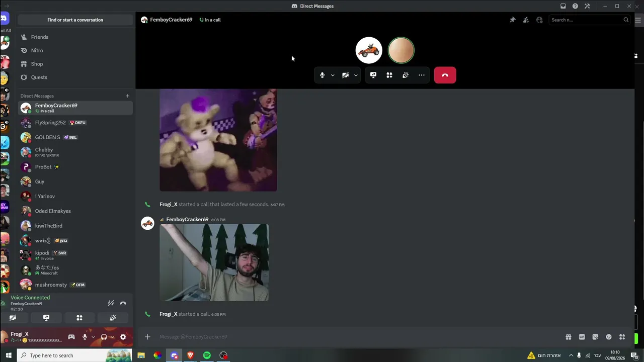Open the crossed-tools icon in the title bar

(587, 6)
